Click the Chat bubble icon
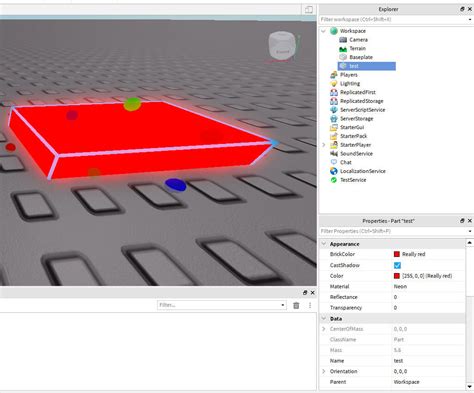The height and width of the screenshot is (393, 474). pos(334,162)
